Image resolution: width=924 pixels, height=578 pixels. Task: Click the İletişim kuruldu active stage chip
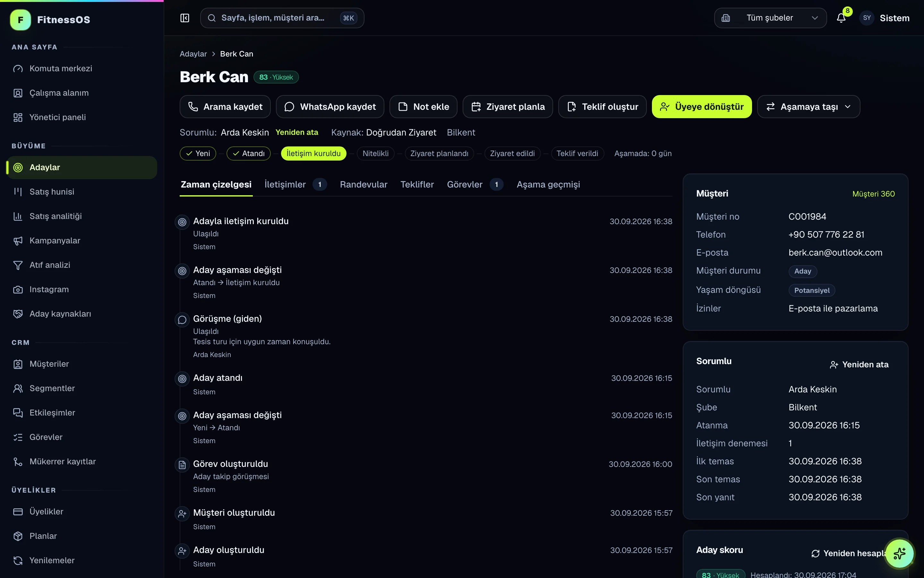(313, 153)
